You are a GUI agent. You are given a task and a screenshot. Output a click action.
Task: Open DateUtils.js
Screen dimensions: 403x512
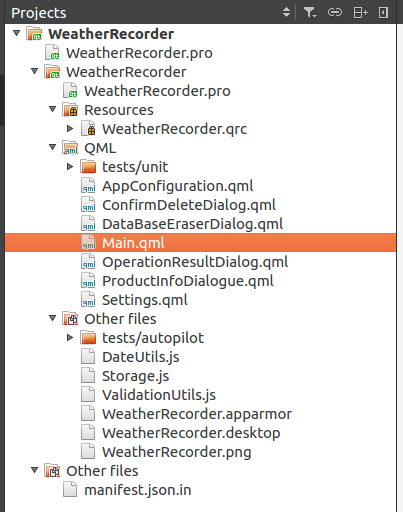pyautogui.click(x=141, y=357)
